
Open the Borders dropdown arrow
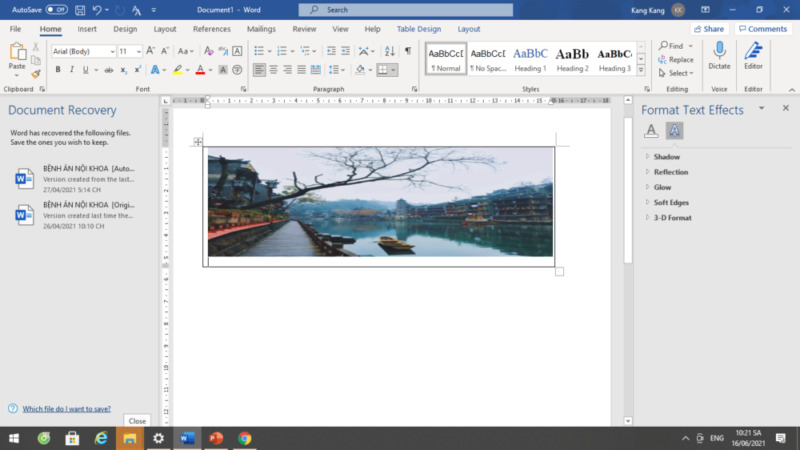coord(393,70)
